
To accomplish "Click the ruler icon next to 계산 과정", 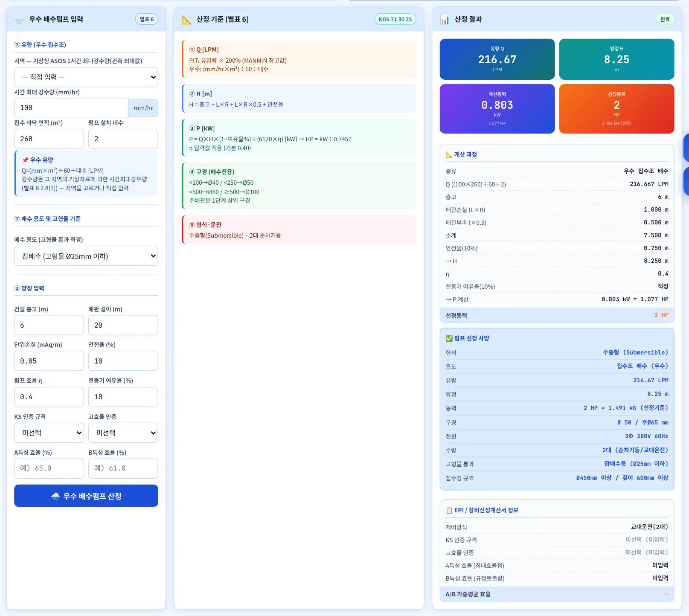I will (449, 154).
